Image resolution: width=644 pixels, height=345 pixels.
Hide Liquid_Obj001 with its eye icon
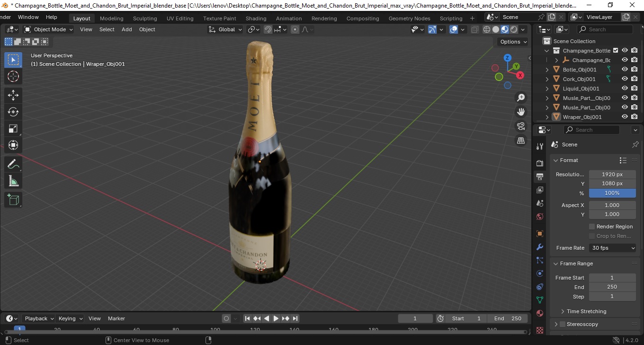click(625, 88)
